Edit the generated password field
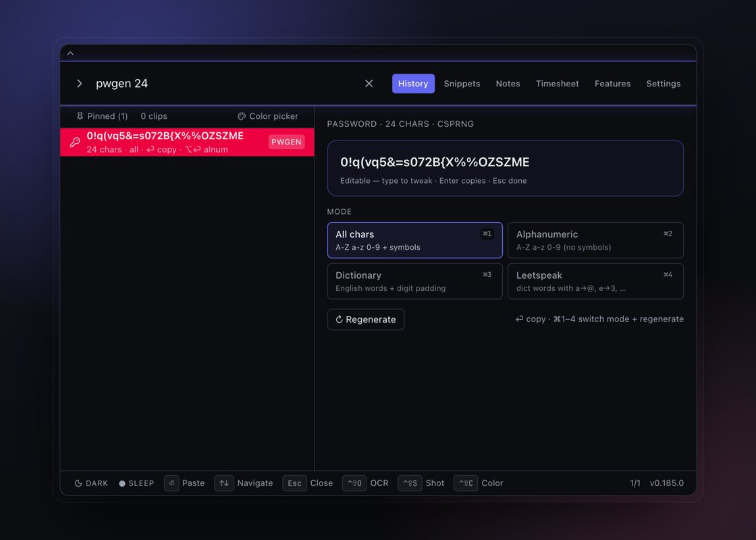Image resolution: width=756 pixels, height=540 pixels. (506, 168)
